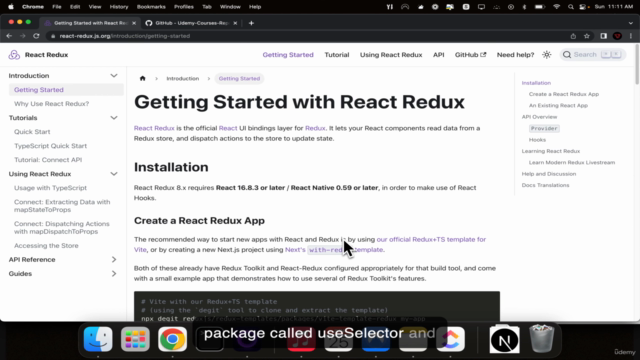The width and height of the screenshot is (640, 360).
Task: Click the battery status icon
Action: 540,7
